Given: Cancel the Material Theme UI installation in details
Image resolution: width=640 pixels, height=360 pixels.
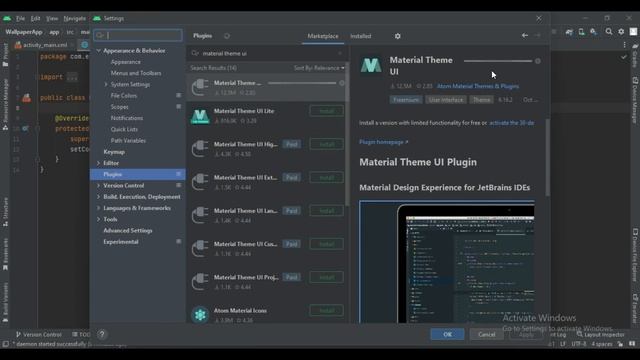Looking at the screenshot, I should click(x=538, y=61).
